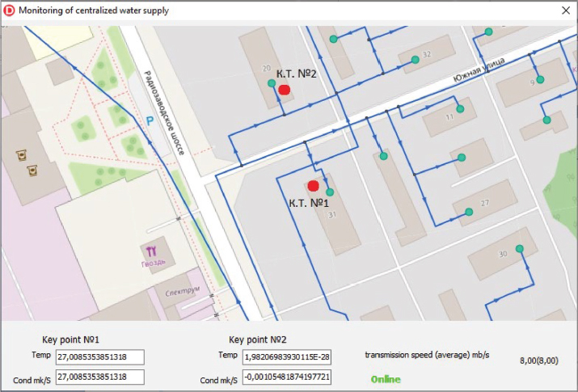Select green node beside building 32
The image size is (578, 392).
(416, 59)
